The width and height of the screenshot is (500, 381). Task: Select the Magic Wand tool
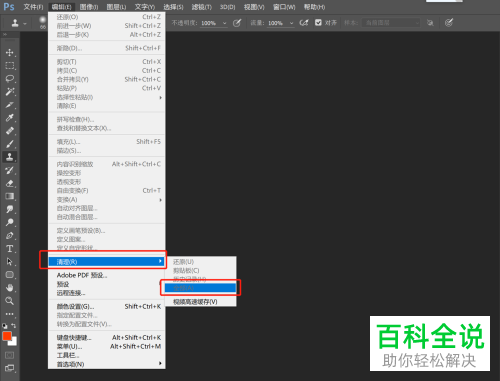click(x=10, y=92)
